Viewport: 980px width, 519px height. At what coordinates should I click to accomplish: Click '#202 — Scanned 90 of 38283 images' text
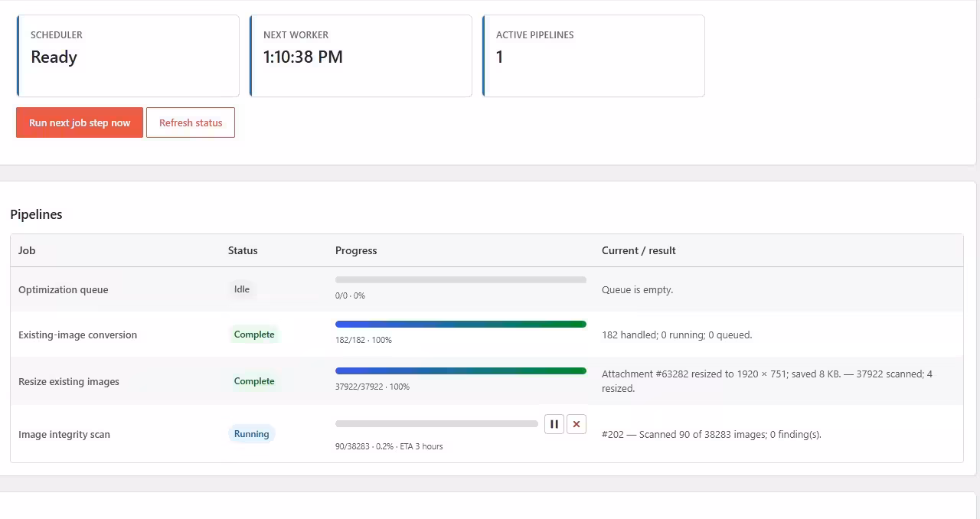pos(711,435)
